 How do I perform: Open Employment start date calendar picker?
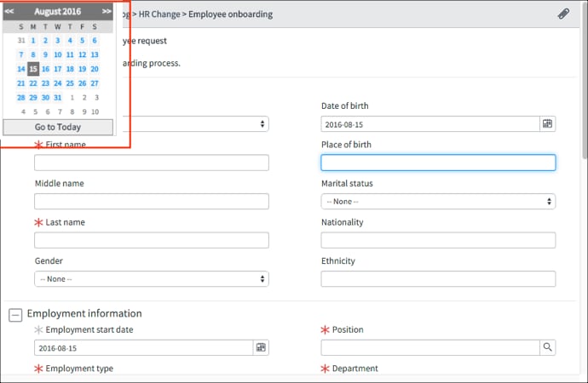261,347
